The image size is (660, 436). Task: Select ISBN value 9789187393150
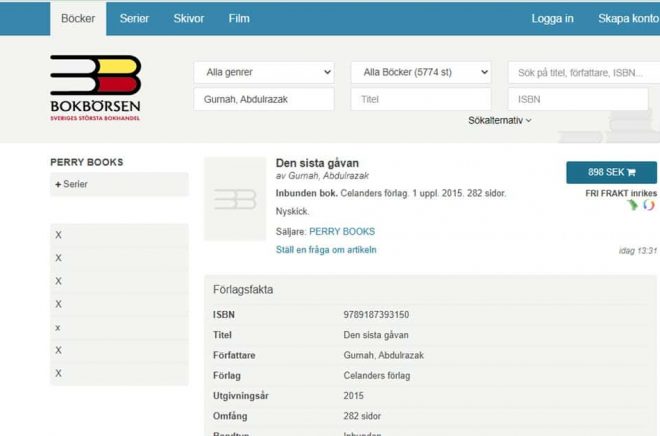pyautogui.click(x=376, y=315)
